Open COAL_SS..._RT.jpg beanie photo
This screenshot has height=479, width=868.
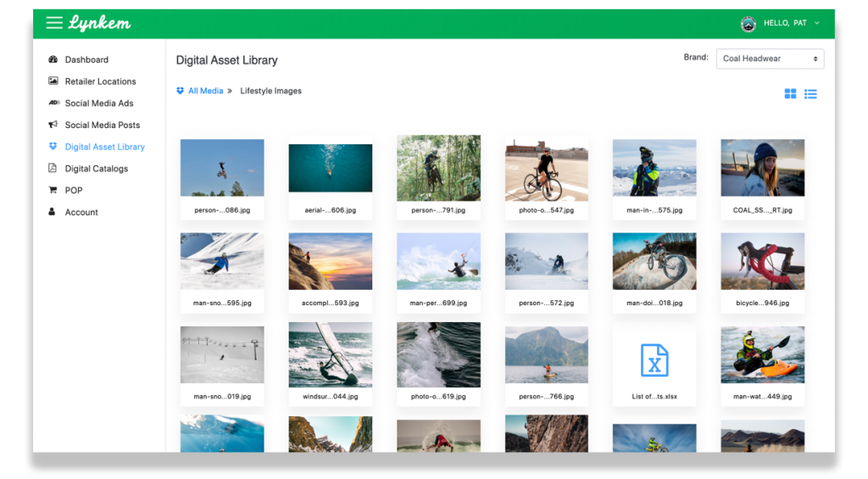tap(762, 168)
